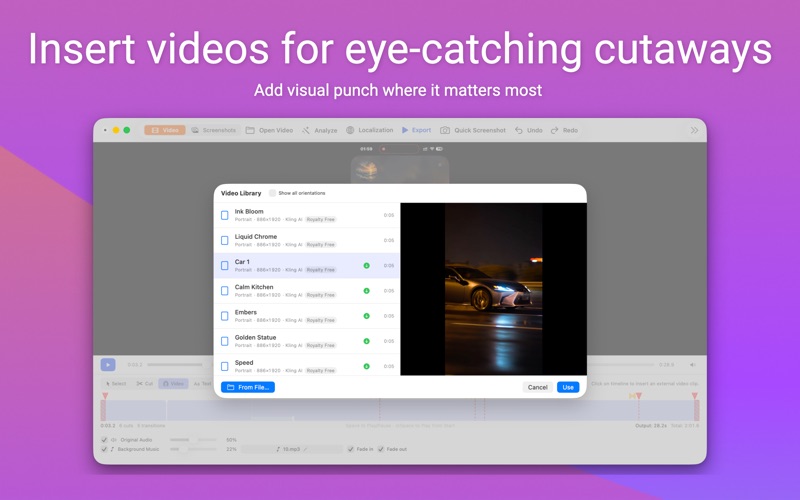Image resolution: width=800 pixels, height=500 pixels.
Task: Toggle the Original Audio checkbox
Action: click(105, 439)
